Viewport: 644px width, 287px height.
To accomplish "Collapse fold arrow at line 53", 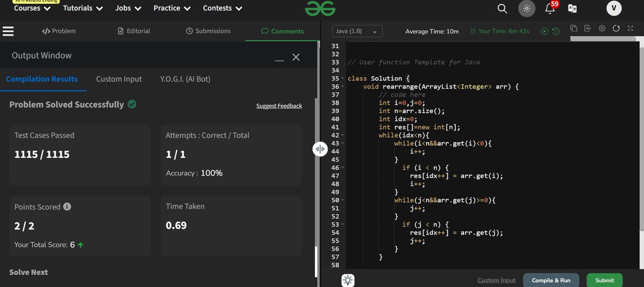I will 342,224.
